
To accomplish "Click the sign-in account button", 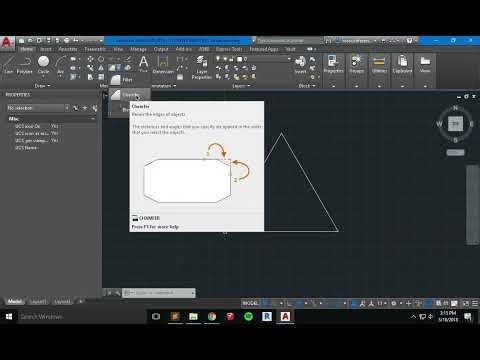I will click(x=356, y=41).
